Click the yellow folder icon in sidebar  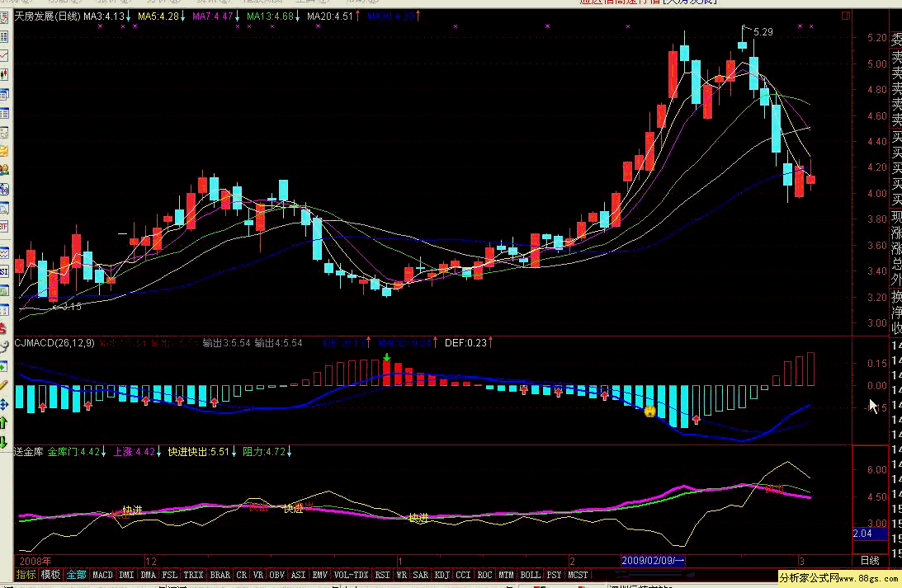[x=4, y=151]
